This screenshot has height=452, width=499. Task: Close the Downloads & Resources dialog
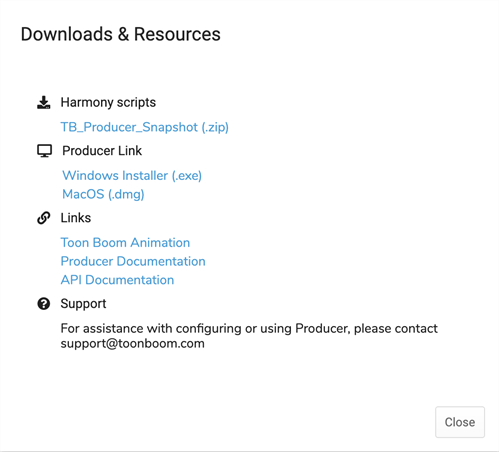(460, 422)
